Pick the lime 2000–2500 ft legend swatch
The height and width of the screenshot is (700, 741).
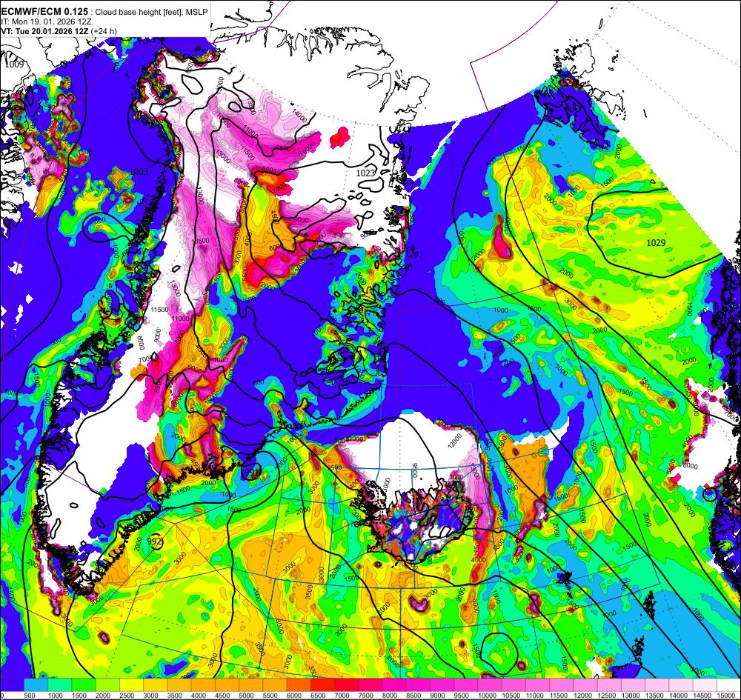(107, 684)
